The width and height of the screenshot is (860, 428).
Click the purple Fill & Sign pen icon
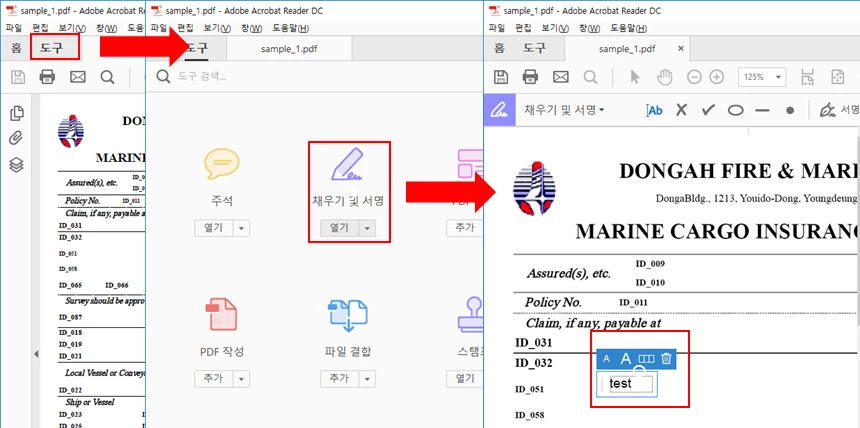[x=499, y=110]
